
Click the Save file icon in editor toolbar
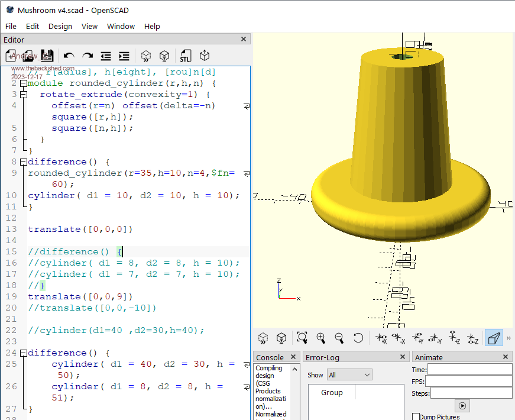pos(47,56)
